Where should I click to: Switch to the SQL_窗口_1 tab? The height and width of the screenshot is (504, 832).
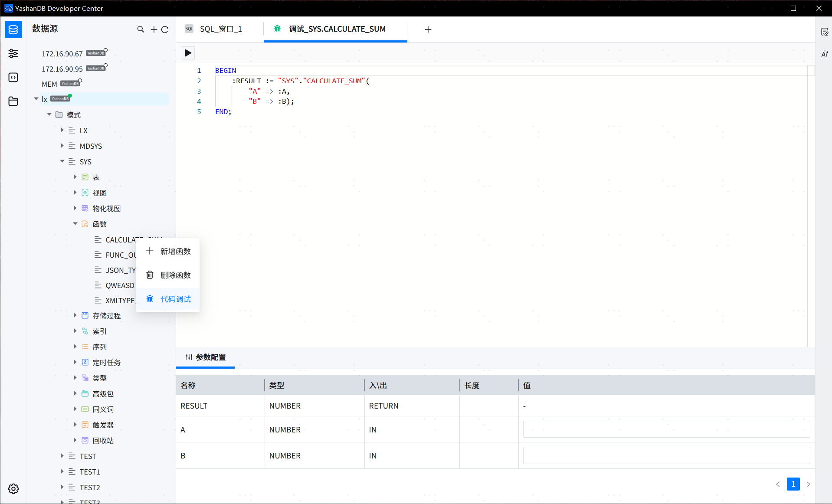(220, 29)
